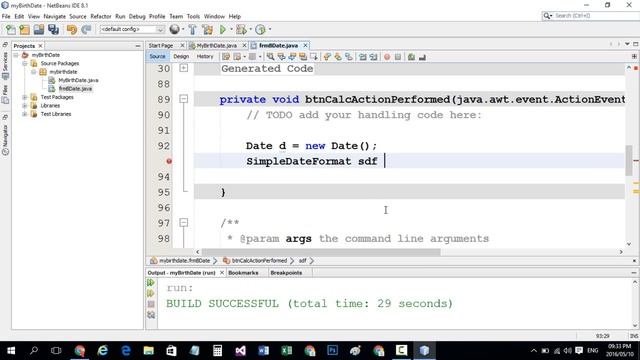Select frmBDate.java in the project tree
The width and height of the screenshot is (640, 360).
[75, 89]
